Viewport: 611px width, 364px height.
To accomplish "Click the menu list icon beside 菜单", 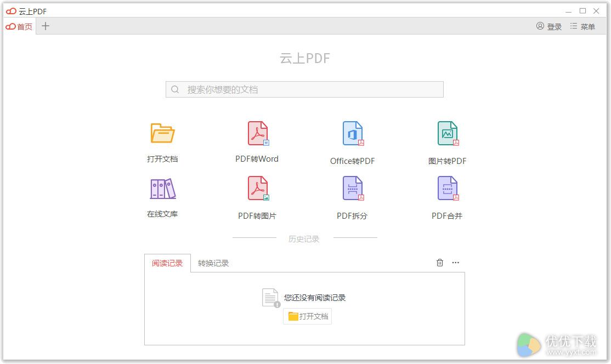I will [x=574, y=26].
